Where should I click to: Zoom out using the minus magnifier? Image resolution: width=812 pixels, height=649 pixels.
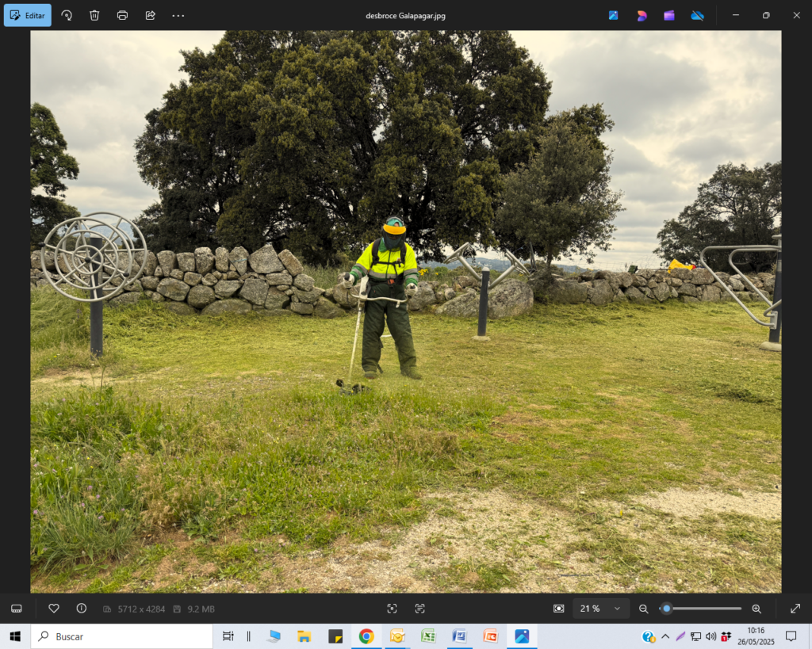(x=643, y=609)
